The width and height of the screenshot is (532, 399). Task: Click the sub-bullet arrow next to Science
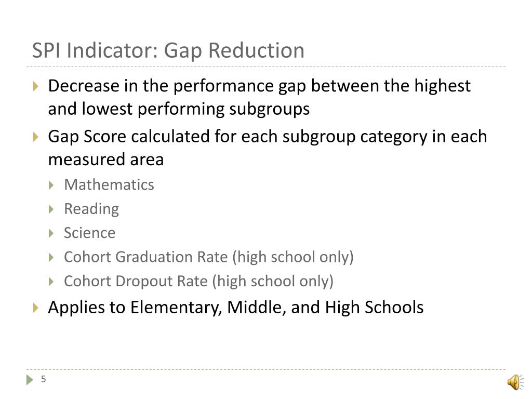click(x=51, y=233)
